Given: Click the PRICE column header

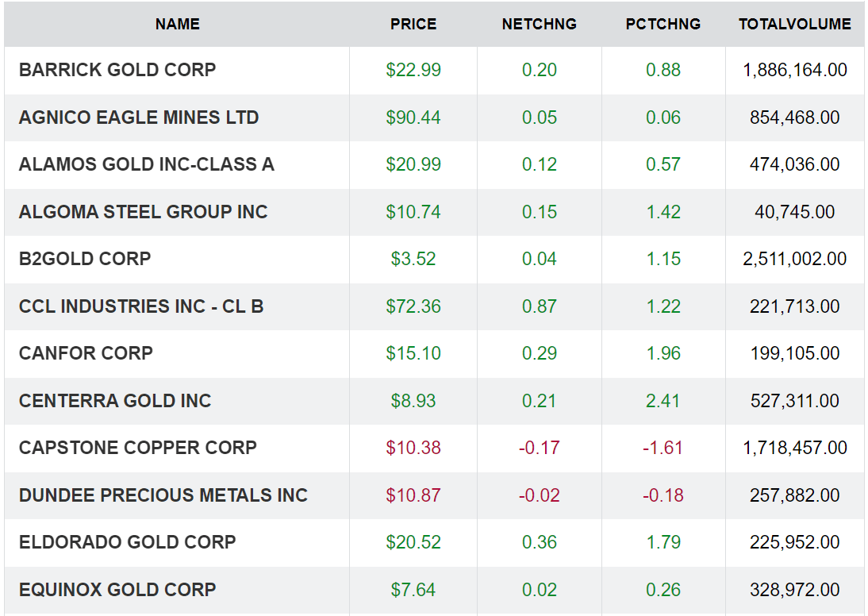Looking at the screenshot, I should coord(413,24).
